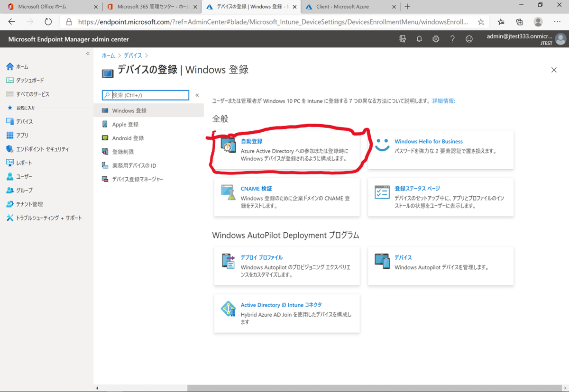Open the 登録ステータス ページ tile

(417, 189)
